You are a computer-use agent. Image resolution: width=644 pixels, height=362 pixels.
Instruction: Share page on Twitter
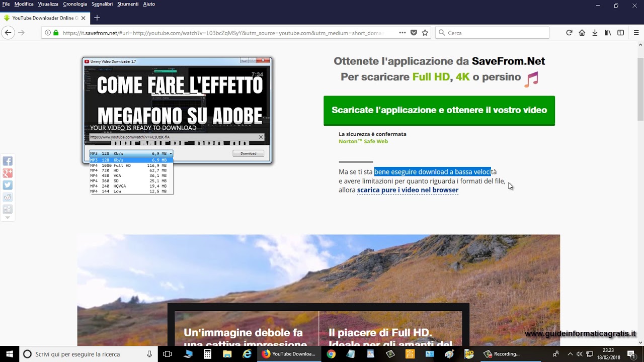tap(8, 186)
